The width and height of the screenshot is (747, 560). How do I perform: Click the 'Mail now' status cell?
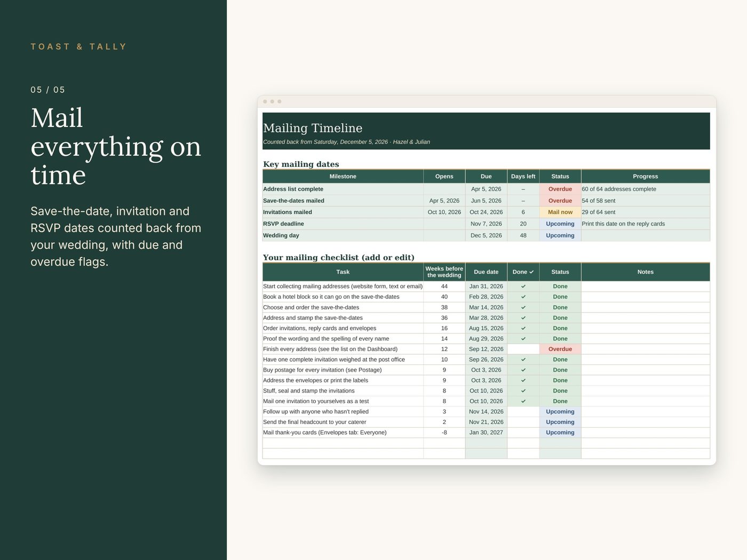[x=560, y=212]
